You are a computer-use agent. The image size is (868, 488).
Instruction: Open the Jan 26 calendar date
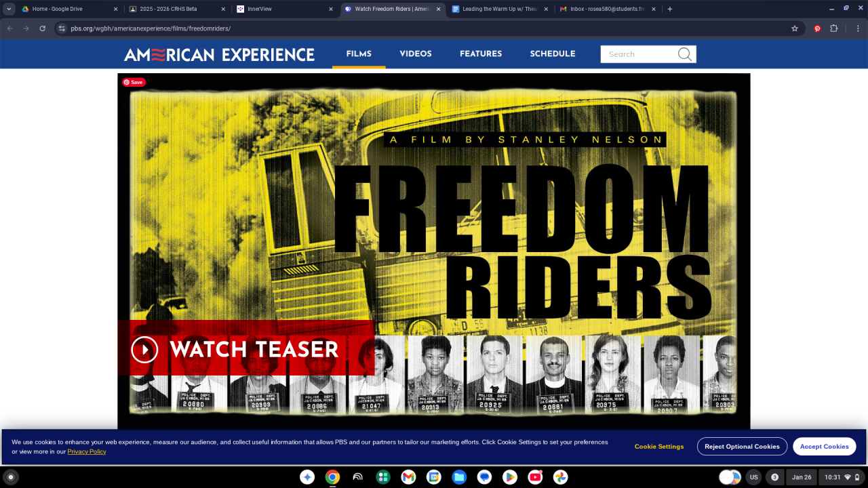pyautogui.click(x=802, y=477)
